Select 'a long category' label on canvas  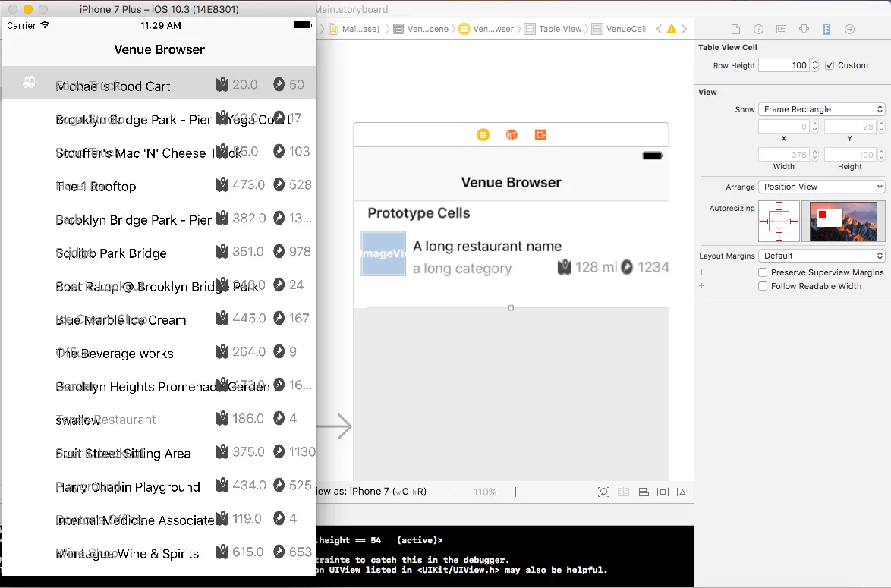click(462, 268)
